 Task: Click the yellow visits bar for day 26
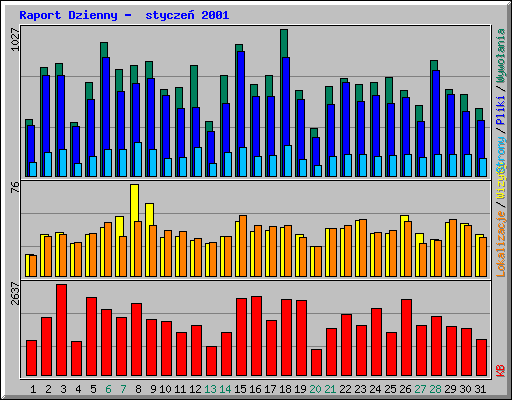point(403,246)
